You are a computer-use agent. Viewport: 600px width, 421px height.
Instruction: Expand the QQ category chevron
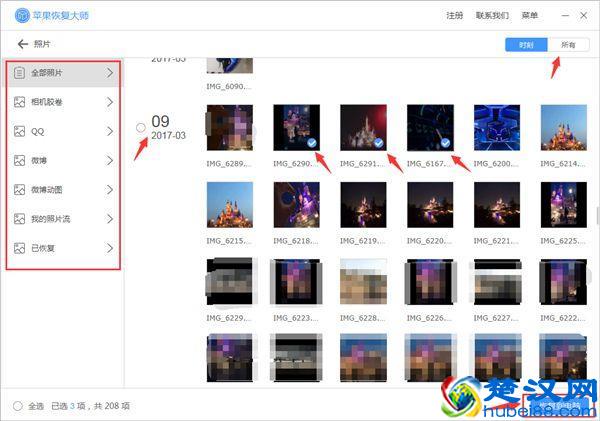coord(110,131)
